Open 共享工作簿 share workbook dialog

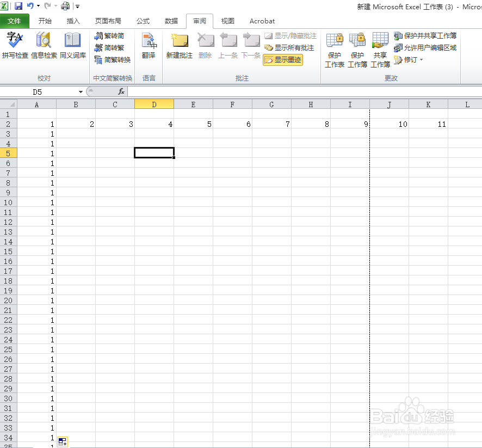pyautogui.click(x=380, y=46)
